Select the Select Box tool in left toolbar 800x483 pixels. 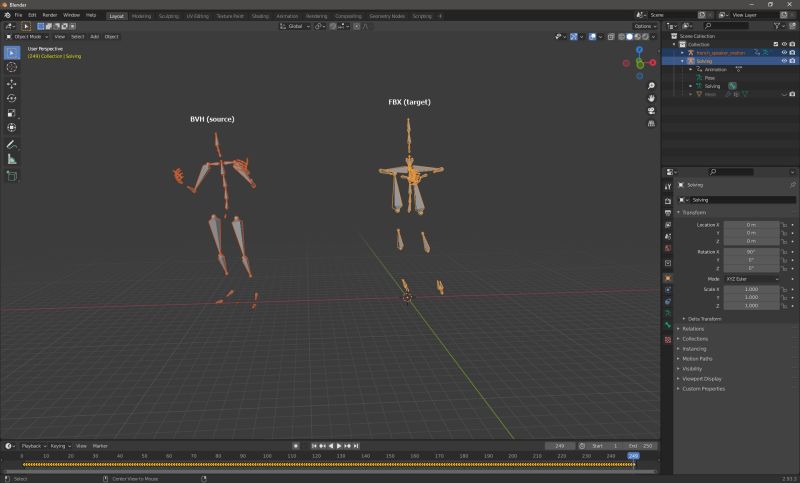coord(12,53)
